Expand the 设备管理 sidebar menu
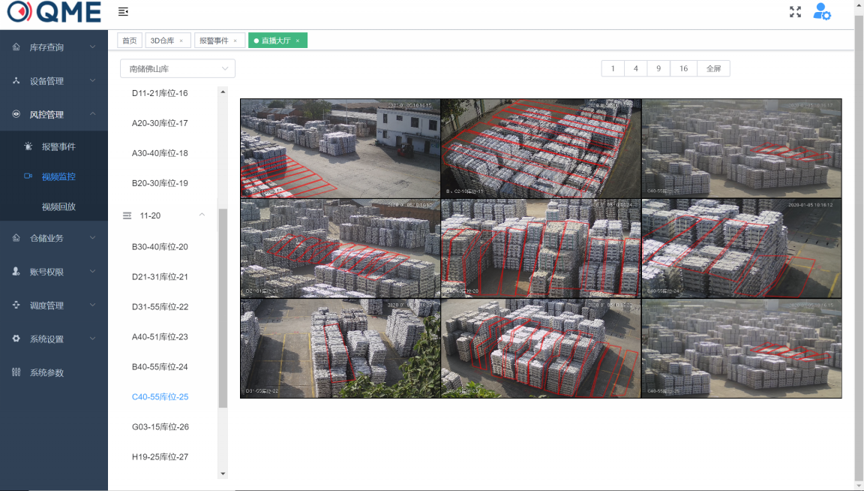The width and height of the screenshot is (864, 491). click(x=53, y=81)
